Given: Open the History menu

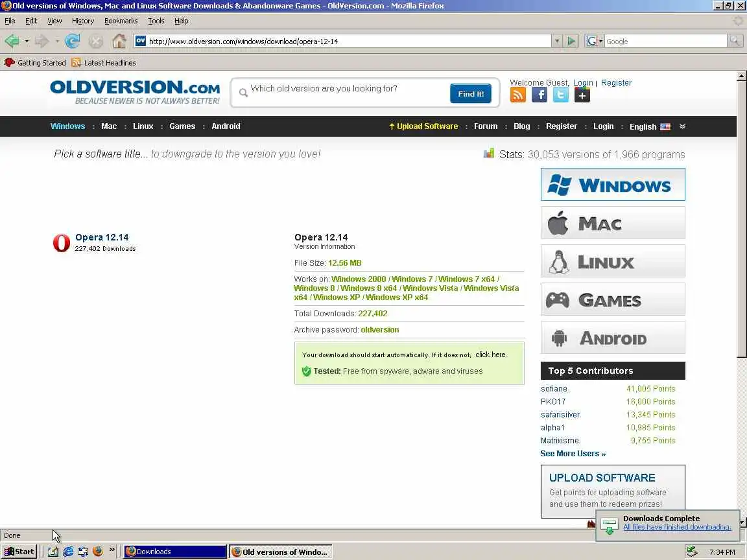Looking at the screenshot, I should pos(83,21).
